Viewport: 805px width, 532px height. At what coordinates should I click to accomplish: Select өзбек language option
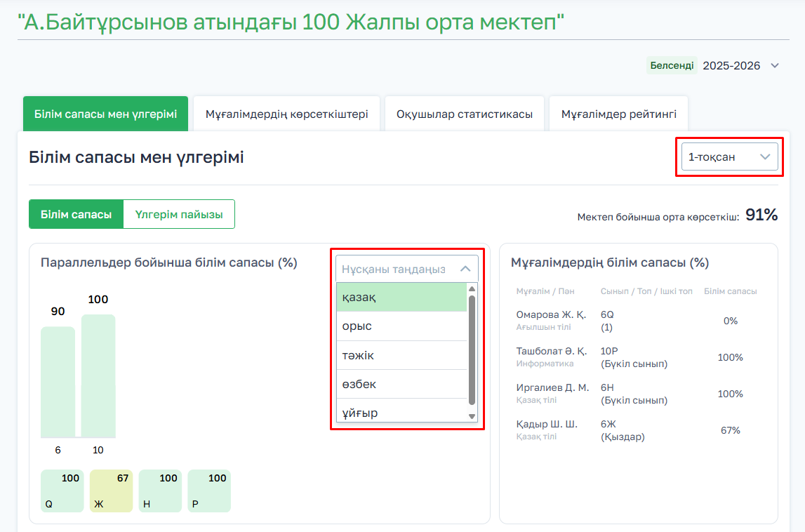[x=401, y=384]
